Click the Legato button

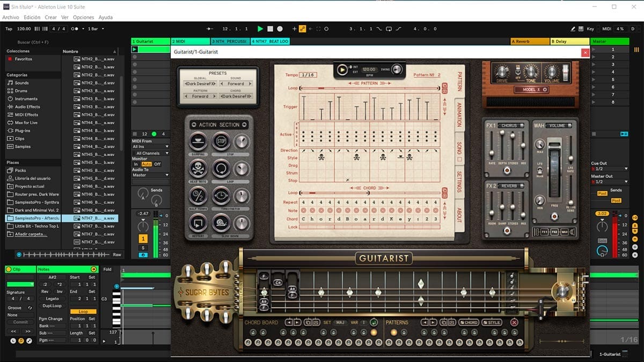52,299
